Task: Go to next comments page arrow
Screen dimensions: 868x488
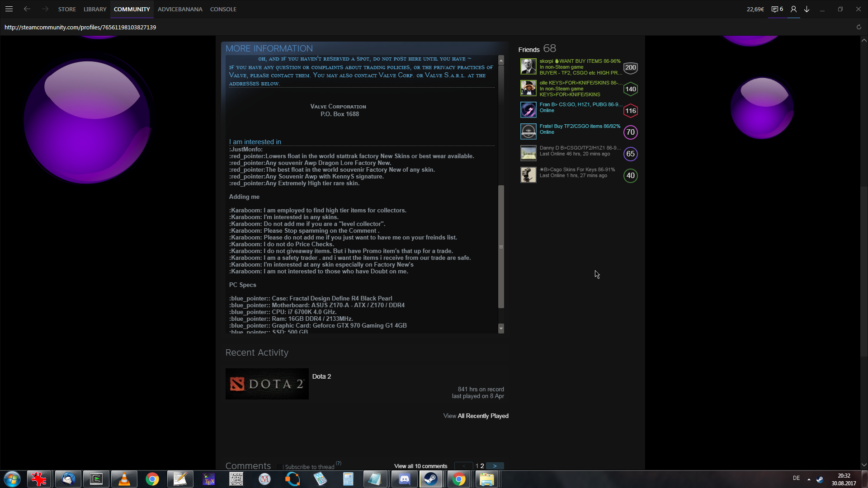Action: 495,466
